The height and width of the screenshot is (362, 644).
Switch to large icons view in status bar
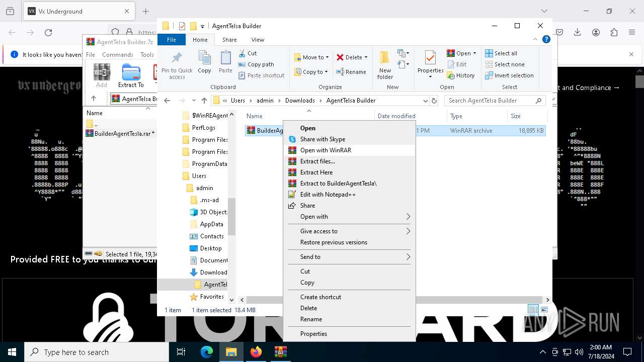coord(544,310)
